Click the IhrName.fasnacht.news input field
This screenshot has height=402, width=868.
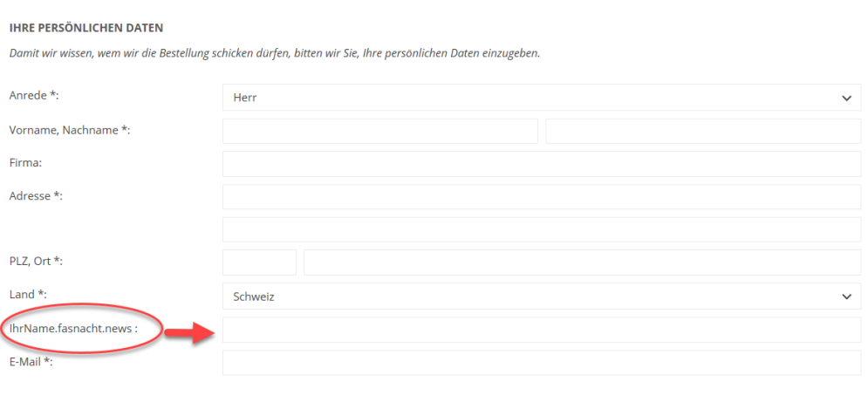(x=541, y=330)
